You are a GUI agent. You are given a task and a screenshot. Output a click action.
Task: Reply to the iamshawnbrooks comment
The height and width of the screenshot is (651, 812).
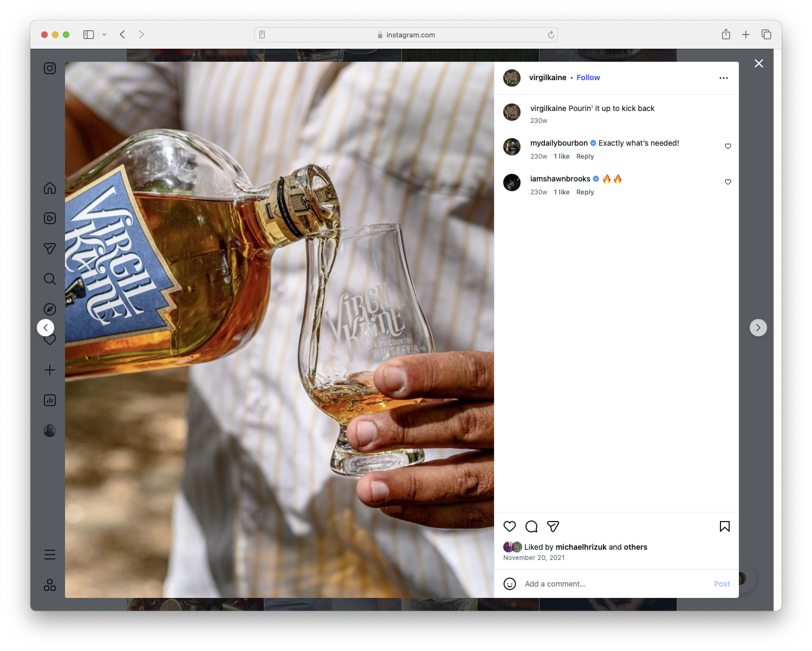point(585,192)
